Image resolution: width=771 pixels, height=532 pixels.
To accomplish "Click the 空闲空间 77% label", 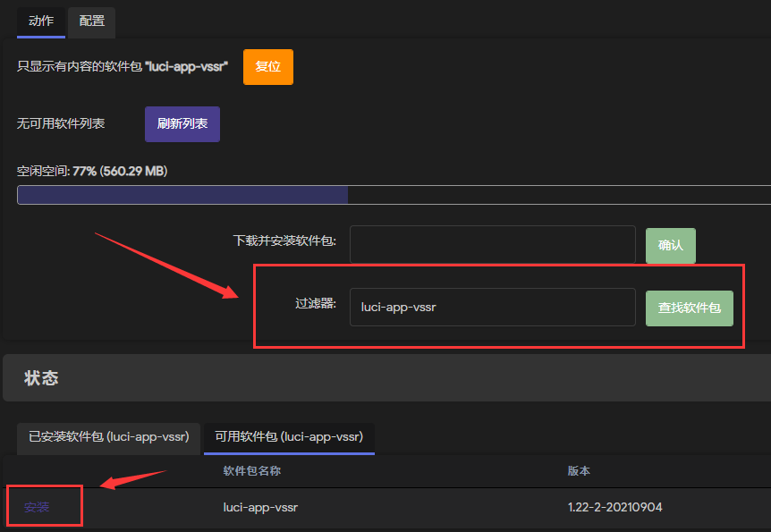I will 92,171.
